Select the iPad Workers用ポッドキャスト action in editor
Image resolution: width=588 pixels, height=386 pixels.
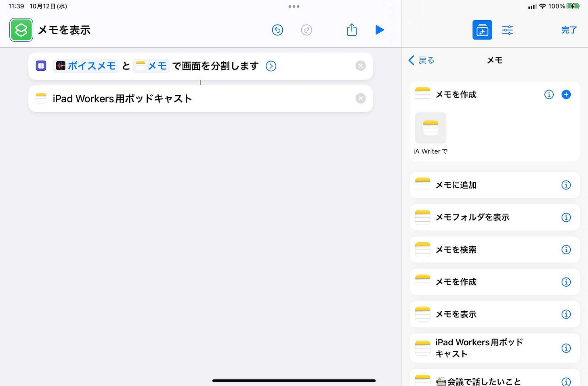tap(200, 99)
